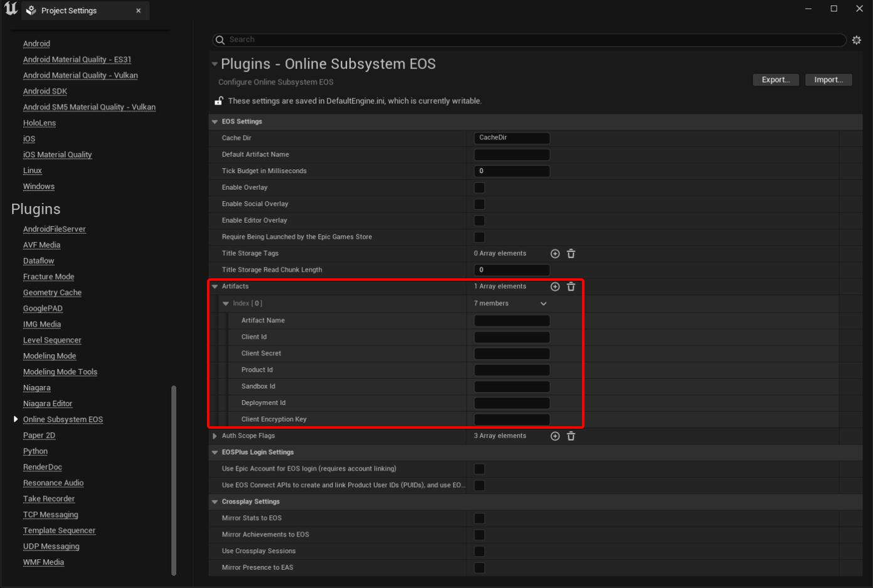
Task: Add a Title Storage Tags element
Action: 554,253
